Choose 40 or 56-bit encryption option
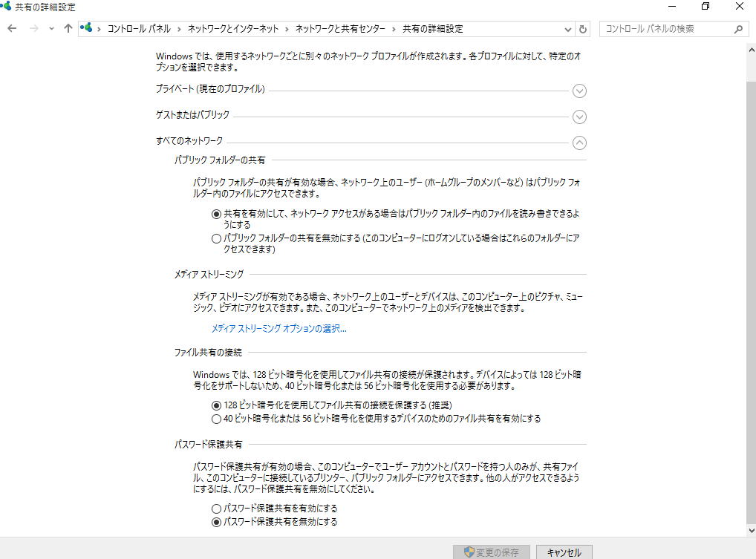Image resolution: width=756 pixels, height=559 pixels. point(217,419)
